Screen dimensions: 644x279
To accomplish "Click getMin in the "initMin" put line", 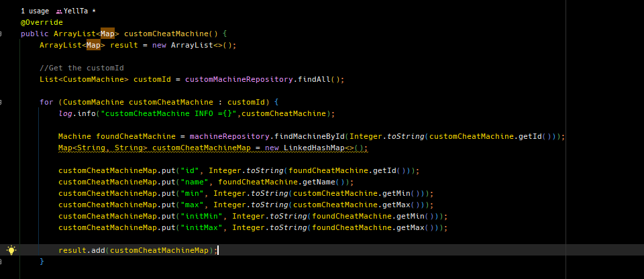I will click(x=410, y=216).
